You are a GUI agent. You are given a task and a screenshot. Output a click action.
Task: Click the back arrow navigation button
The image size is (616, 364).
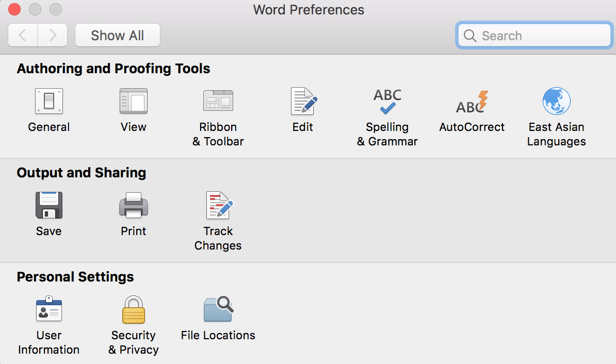(x=23, y=36)
